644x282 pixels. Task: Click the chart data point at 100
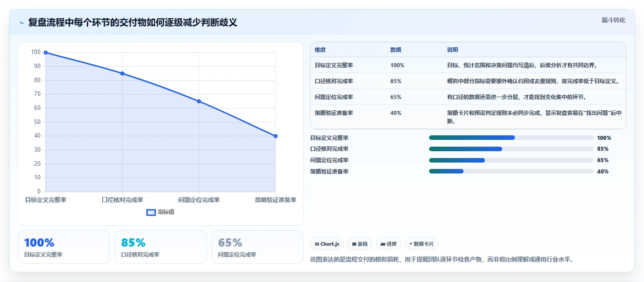(x=45, y=53)
